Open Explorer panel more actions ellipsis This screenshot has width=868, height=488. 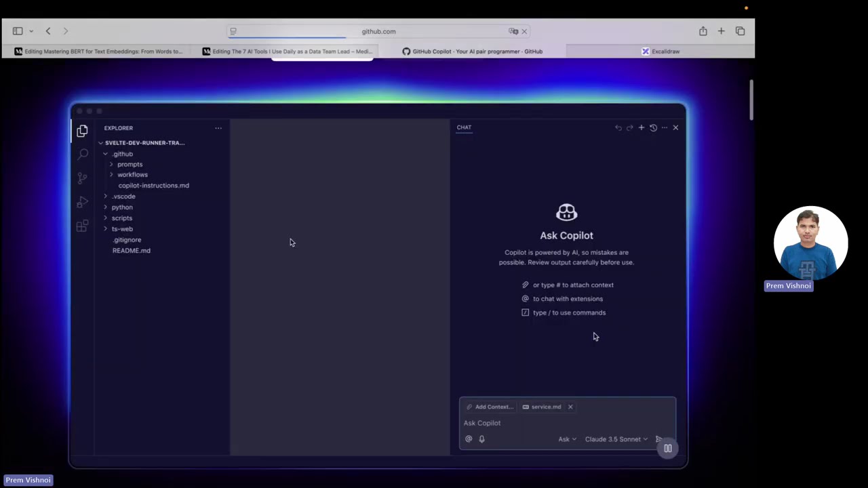[x=218, y=128]
